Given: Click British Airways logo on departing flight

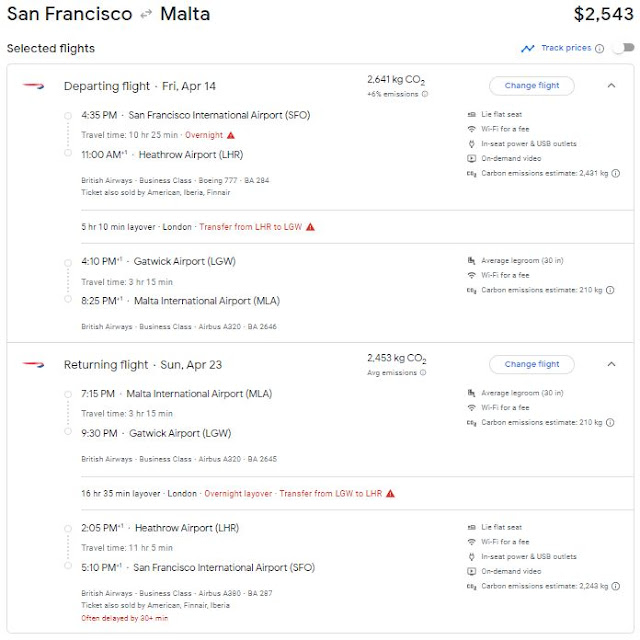Looking at the screenshot, I should (x=33, y=86).
